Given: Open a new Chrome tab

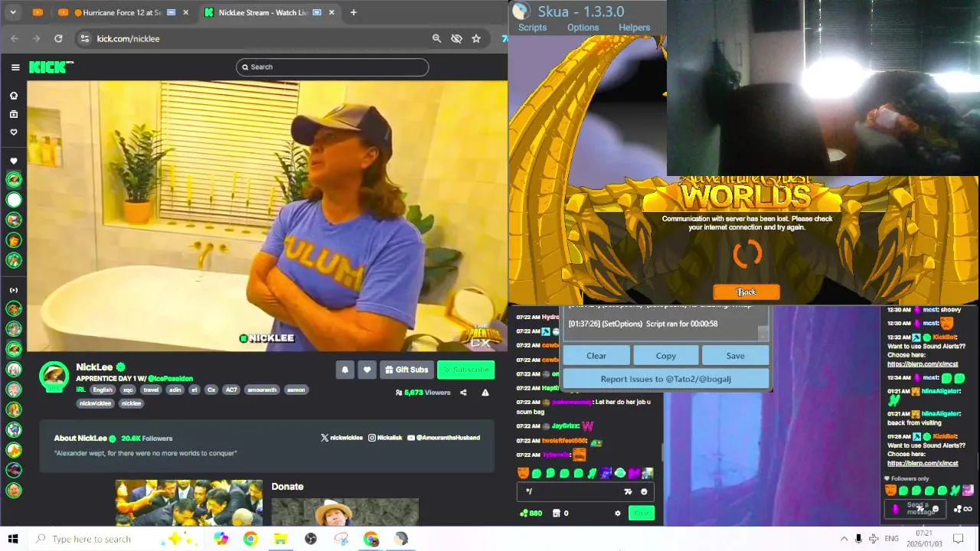Looking at the screenshot, I should click(x=353, y=12).
